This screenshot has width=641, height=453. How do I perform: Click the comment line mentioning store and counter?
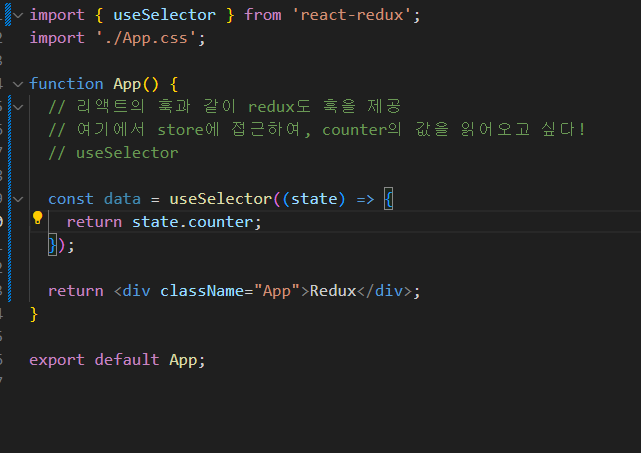click(317, 130)
